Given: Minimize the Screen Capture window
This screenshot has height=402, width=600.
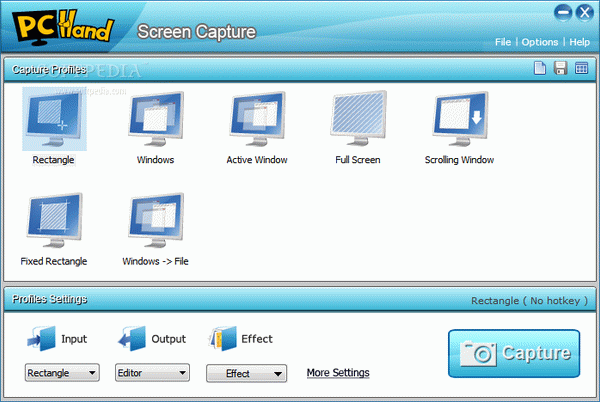Looking at the screenshot, I should (563, 13).
